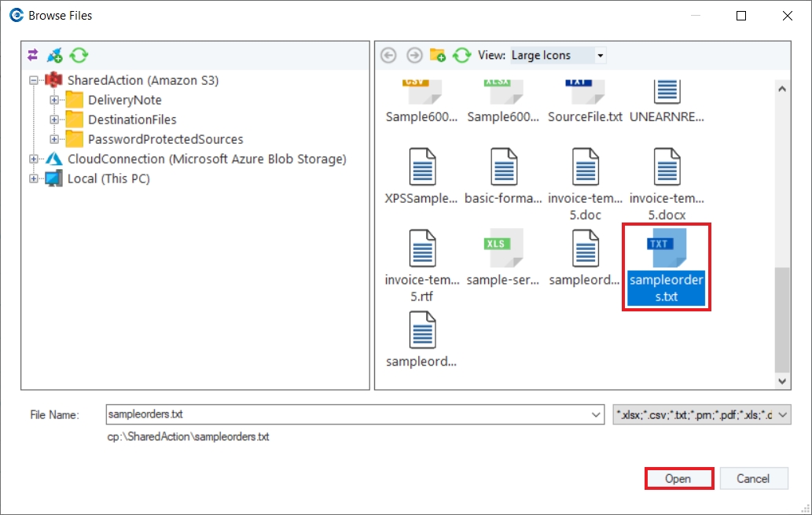Select sampleord file in the bottom row
This screenshot has height=515, width=812.
click(421, 340)
